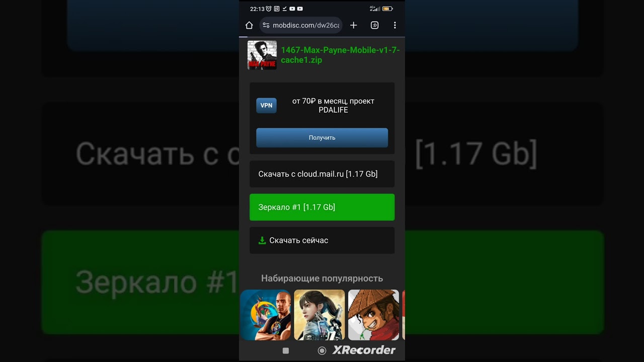Open the tab switcher icon
Screen dimensions: 644x362
pyautogui.click(x=374, y=25)
